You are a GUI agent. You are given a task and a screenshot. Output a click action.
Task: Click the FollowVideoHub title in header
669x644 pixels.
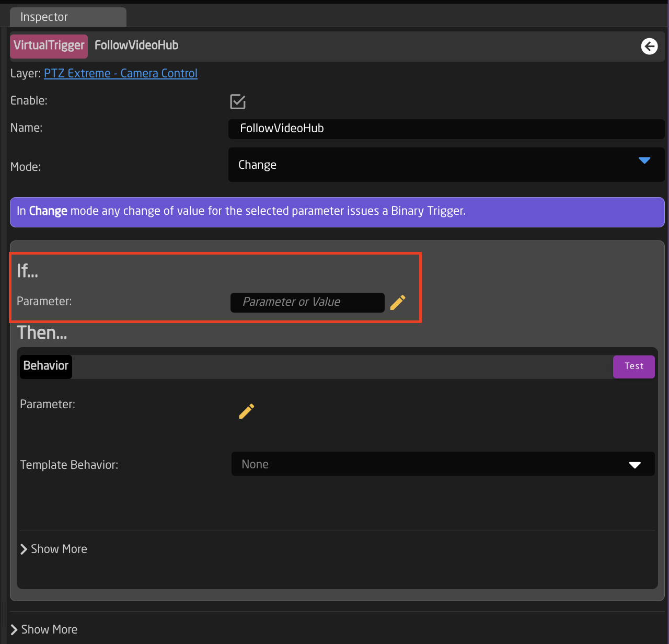[x=136, y=45]
